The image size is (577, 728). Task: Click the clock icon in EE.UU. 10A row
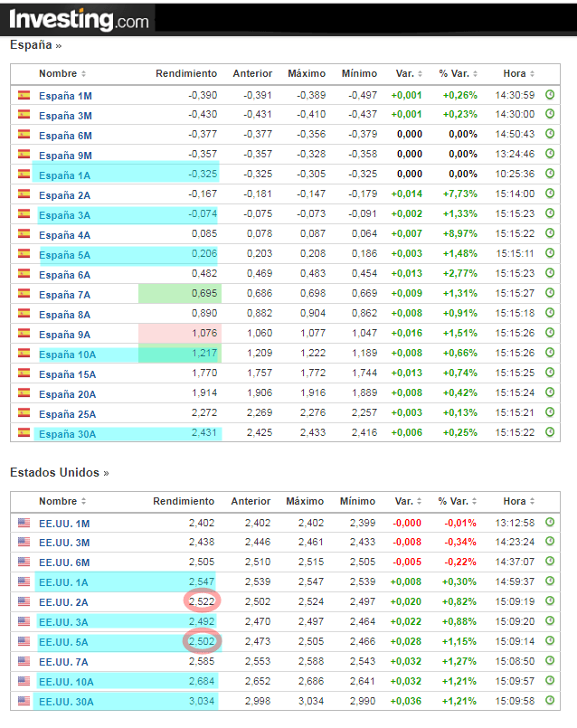550,681
